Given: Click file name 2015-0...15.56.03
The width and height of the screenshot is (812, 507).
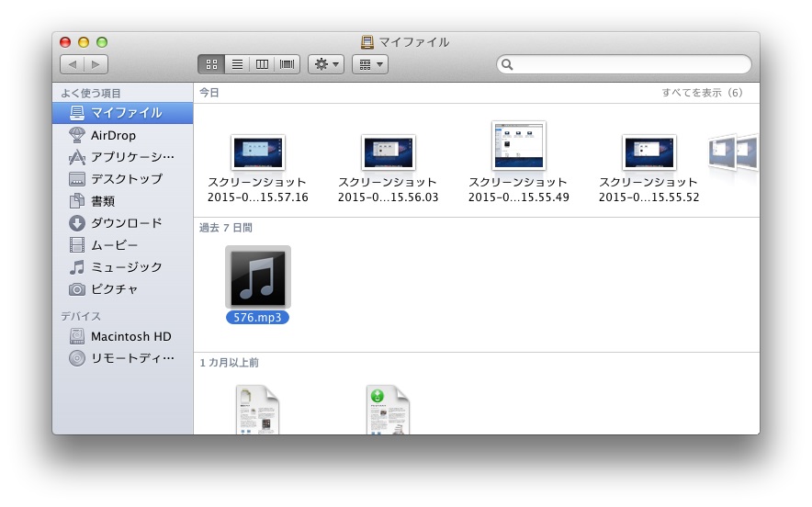Looking at the screenshot, I should (389, 197).
